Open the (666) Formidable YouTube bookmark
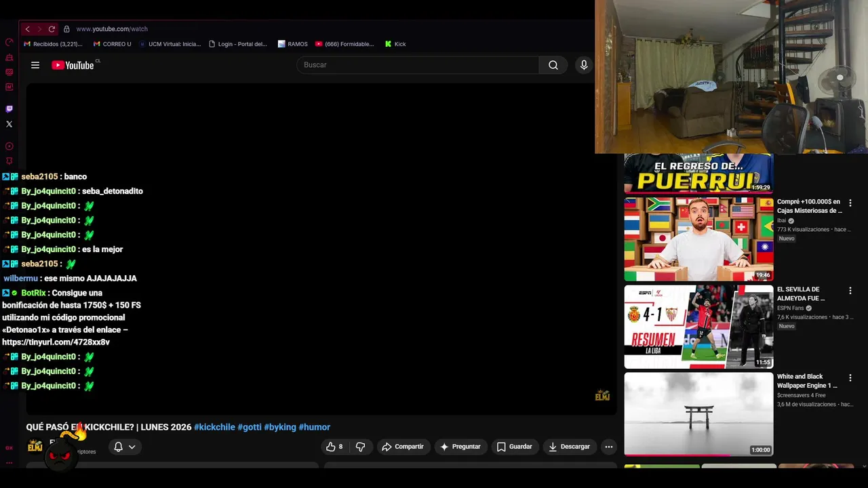 tap(344, 44)
